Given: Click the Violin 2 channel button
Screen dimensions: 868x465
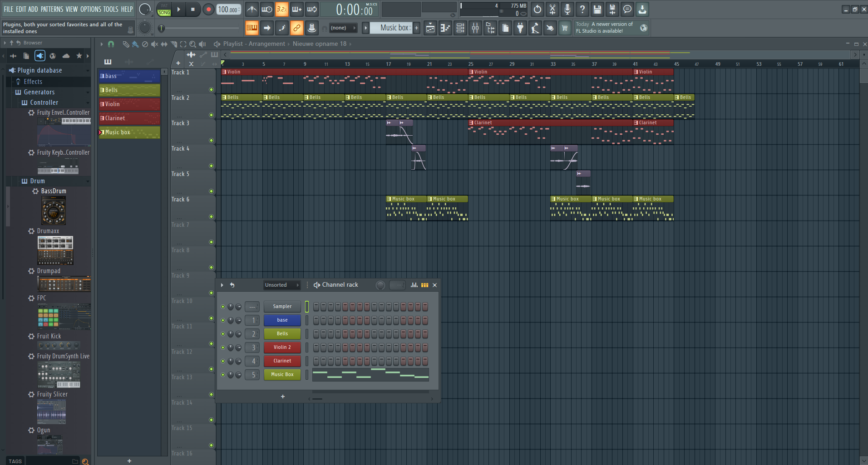Looking at the screenshot, I should [x=282, y=348].
